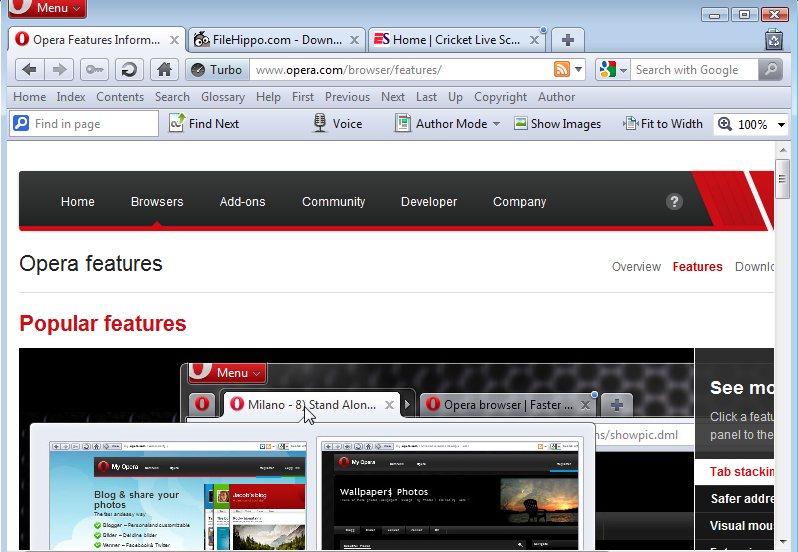This screenshot has width=798, height=552.
Task: Open Google search engine selector dropdown
Action: pos(614,70)
